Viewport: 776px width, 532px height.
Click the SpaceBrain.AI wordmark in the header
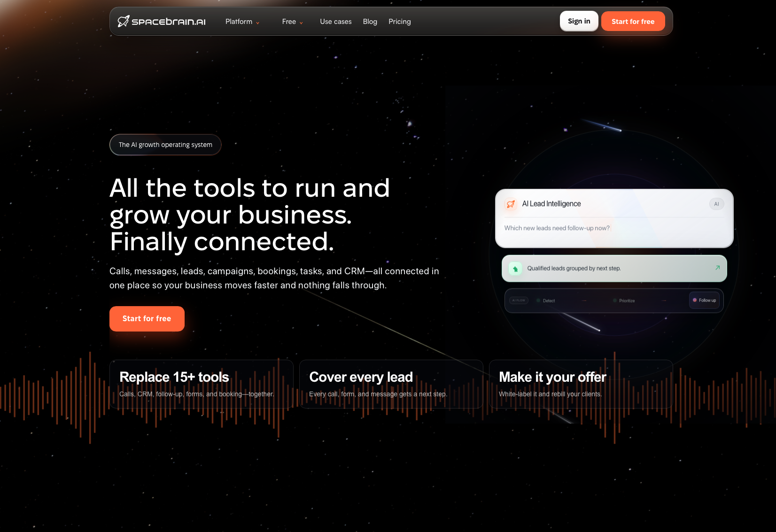pos(169,22)
